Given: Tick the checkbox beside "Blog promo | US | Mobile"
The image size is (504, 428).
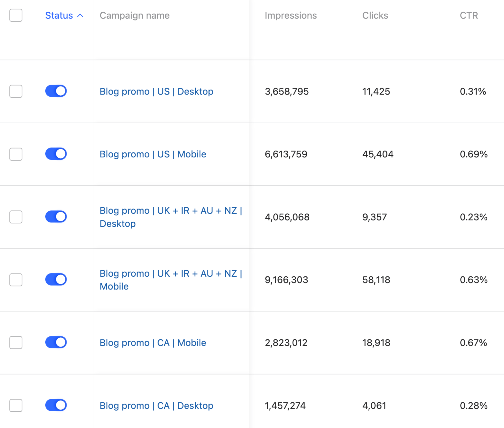Looking at the screenshot, I should (16, 154).
